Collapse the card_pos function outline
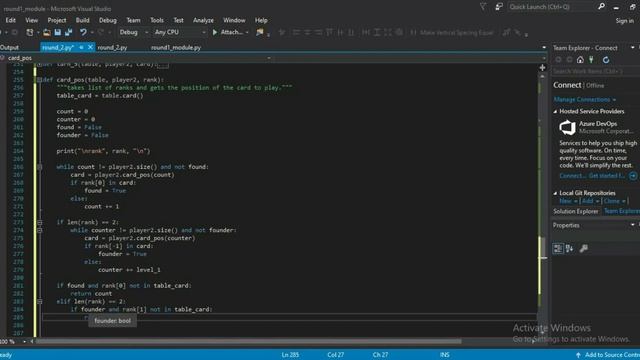This screenshot has width=640, height=360. [x=39, y=80]
